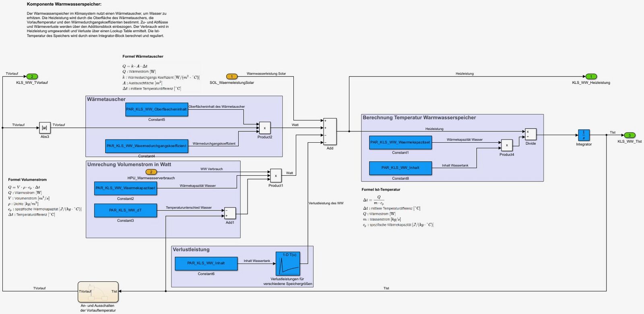Click the HPU_Warmwasserverbrauch orange port
This screenshot has width=644, height=314.
pyautogui.click(x=151, y=172)
